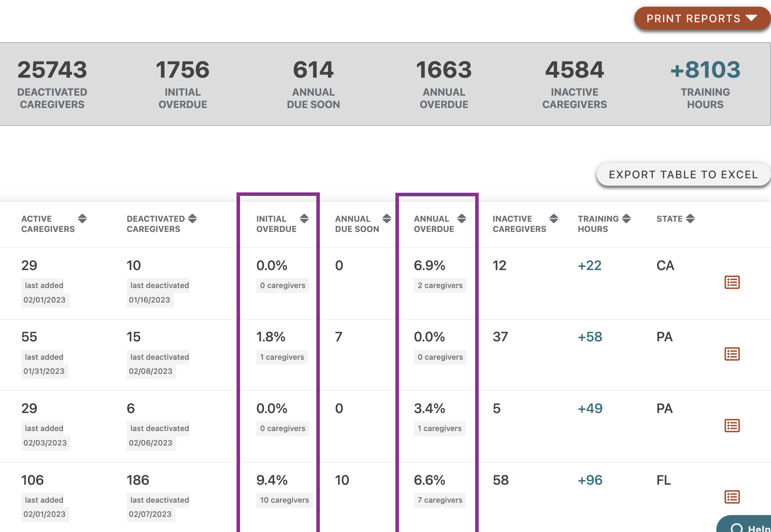Open detail report for the second PA row
The width and height of the screenshot is (771, 532).
click(x=732, y=426)
